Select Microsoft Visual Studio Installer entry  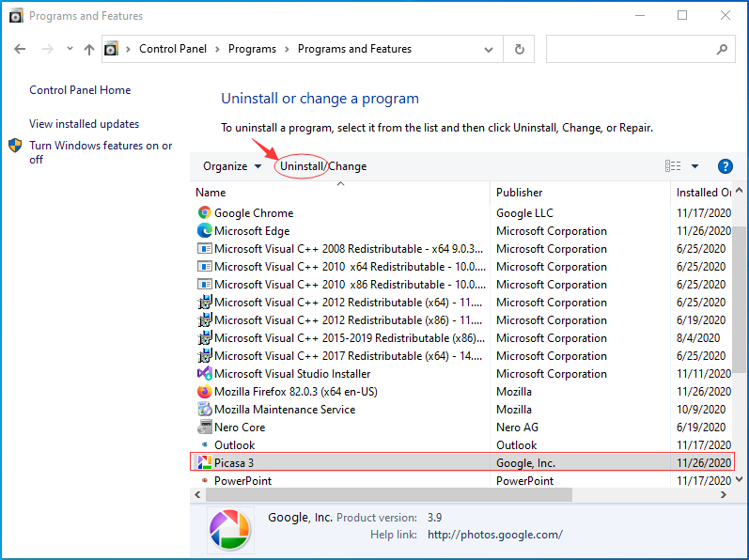(x=292, y=374)
